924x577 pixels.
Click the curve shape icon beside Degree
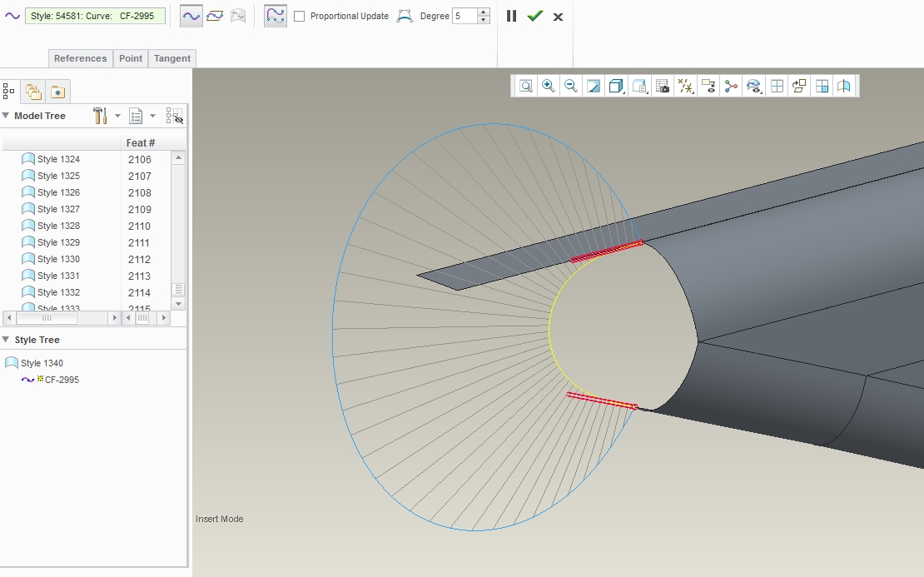405,16
